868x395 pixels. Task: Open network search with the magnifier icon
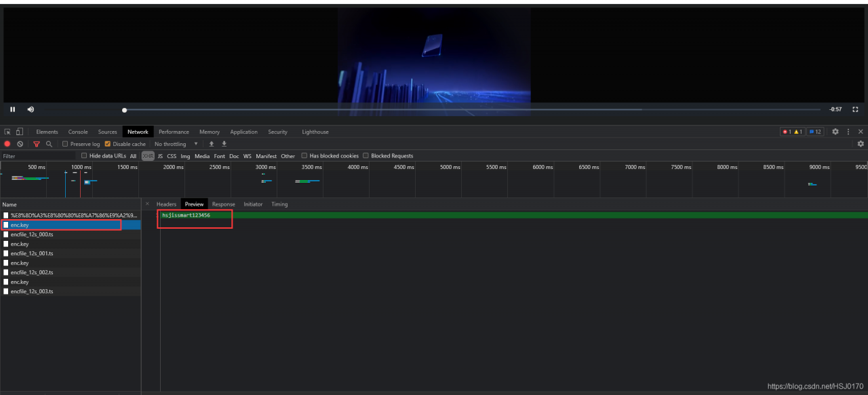[x=49, y=144]
